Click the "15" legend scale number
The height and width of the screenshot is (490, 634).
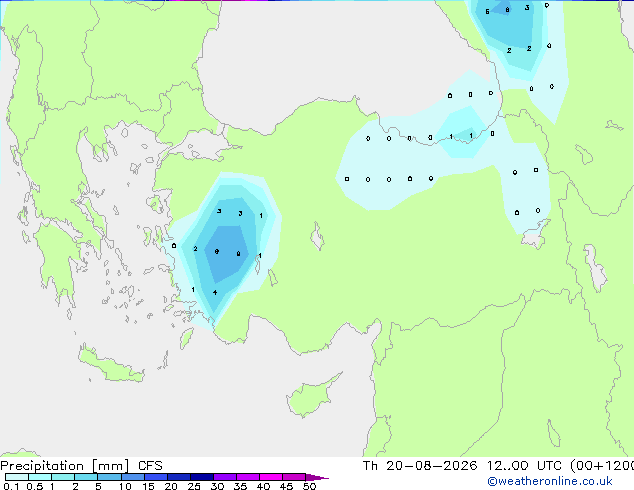point(148,486)
